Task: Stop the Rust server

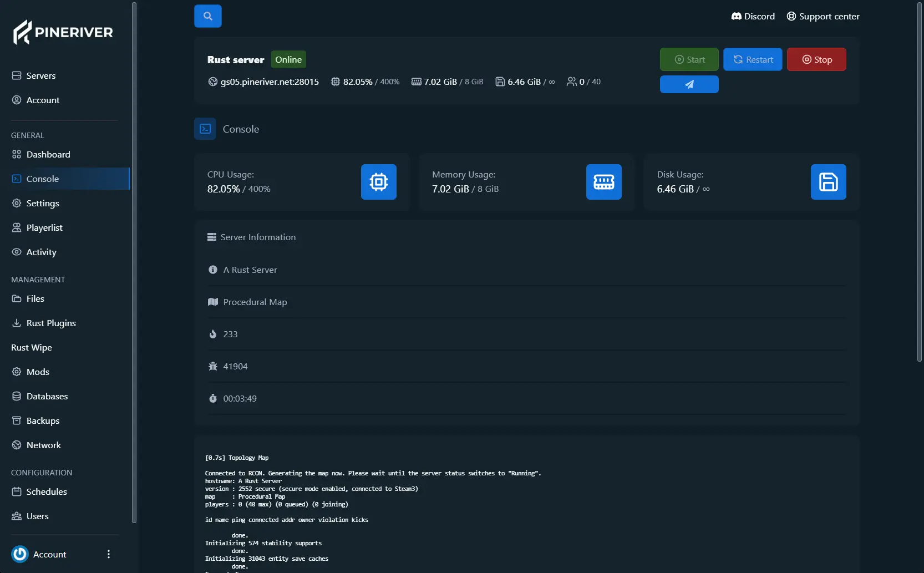Action: (x=816, y=59)
